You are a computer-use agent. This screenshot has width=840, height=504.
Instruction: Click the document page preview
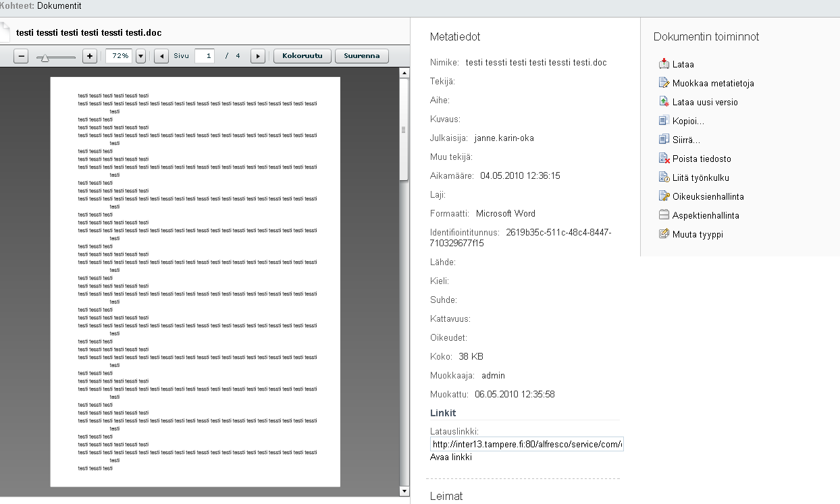[x=195, y=281]
